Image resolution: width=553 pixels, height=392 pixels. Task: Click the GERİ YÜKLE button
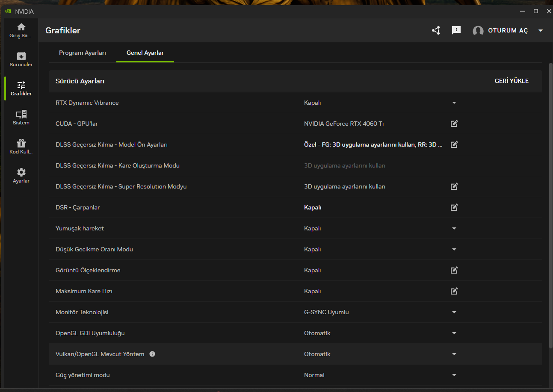[x=512, y=81]
